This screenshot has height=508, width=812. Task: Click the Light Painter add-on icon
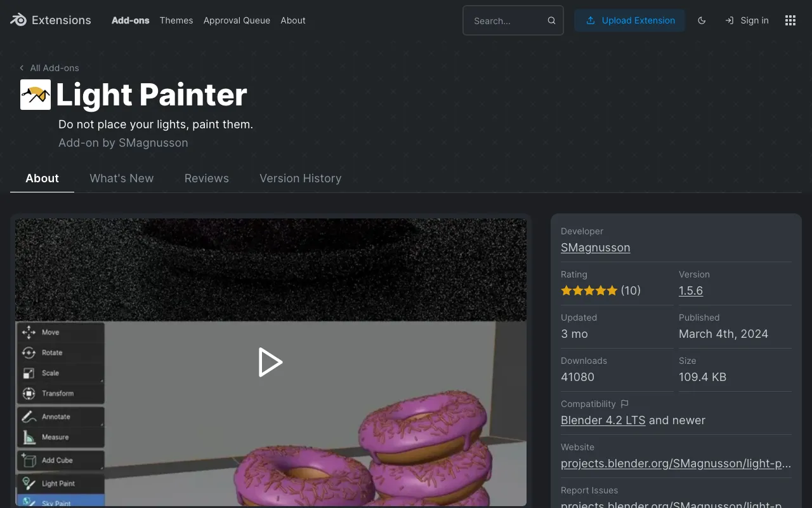pos(35,95)
